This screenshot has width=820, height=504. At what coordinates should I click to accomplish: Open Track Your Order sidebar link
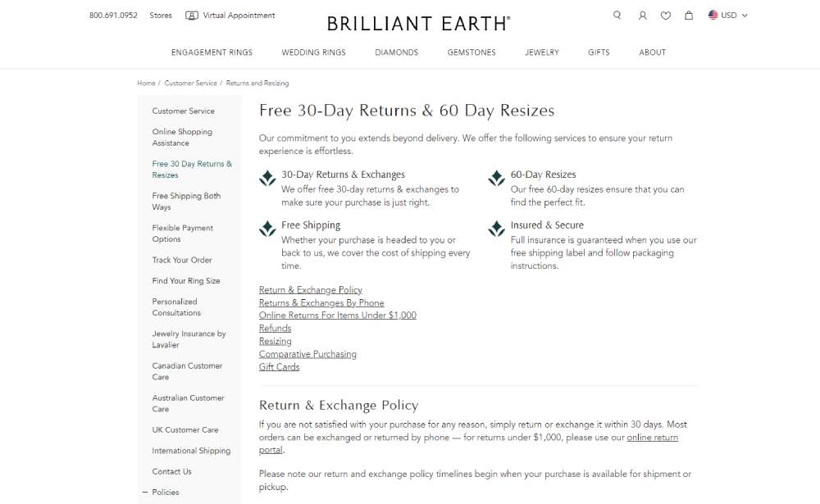click(x=182, y=260)
